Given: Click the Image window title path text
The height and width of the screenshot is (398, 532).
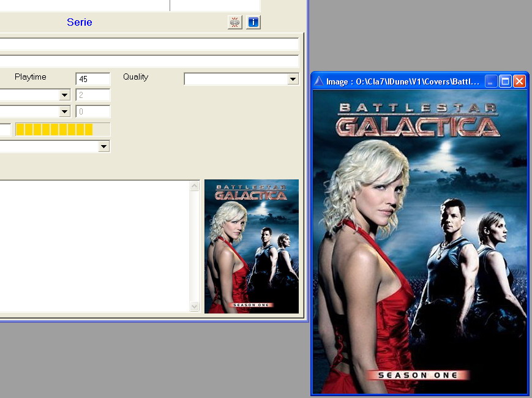Looking at the screenshot, I should coord(403,82).
